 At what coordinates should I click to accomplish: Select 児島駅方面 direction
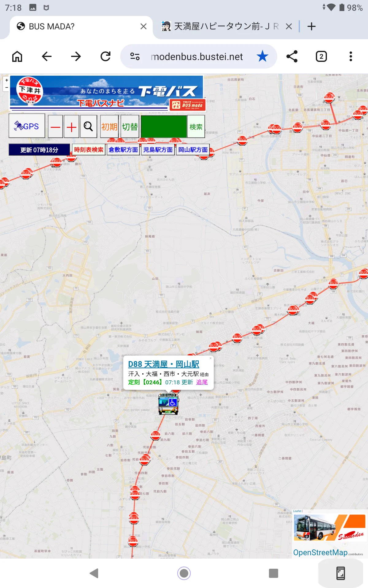(x=158, y=150)
